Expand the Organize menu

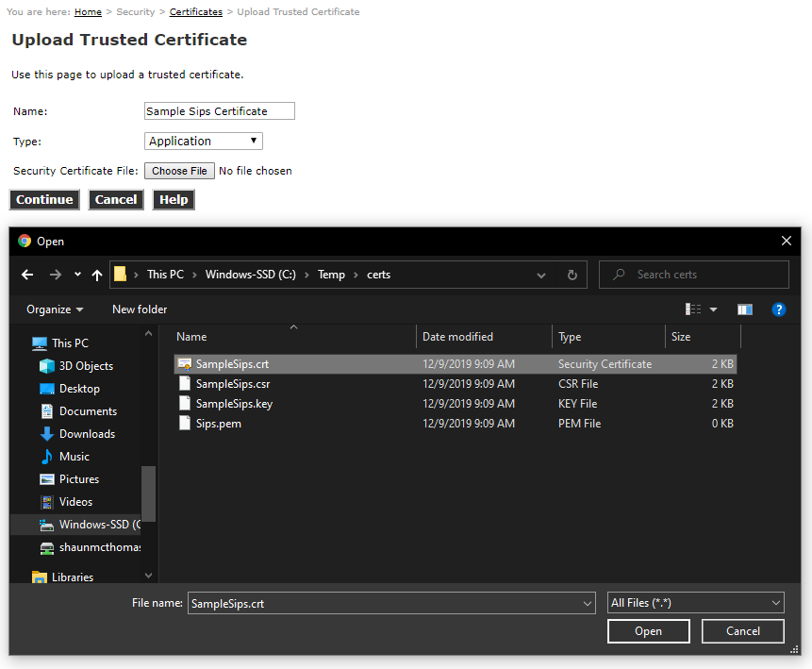pos(55,309)
